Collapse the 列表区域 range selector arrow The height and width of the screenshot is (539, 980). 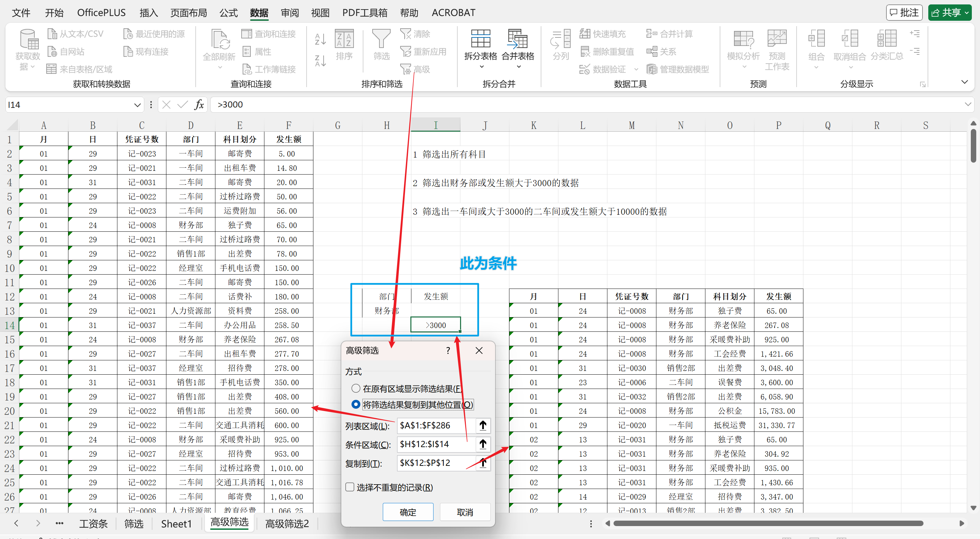483,425
